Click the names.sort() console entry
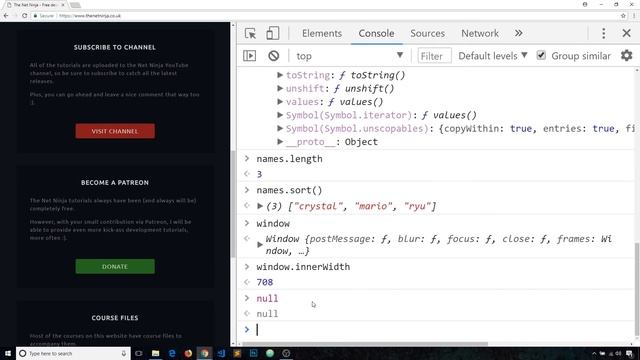The width and height of the screenshot is (640, 360). click(x=289, y=190)
